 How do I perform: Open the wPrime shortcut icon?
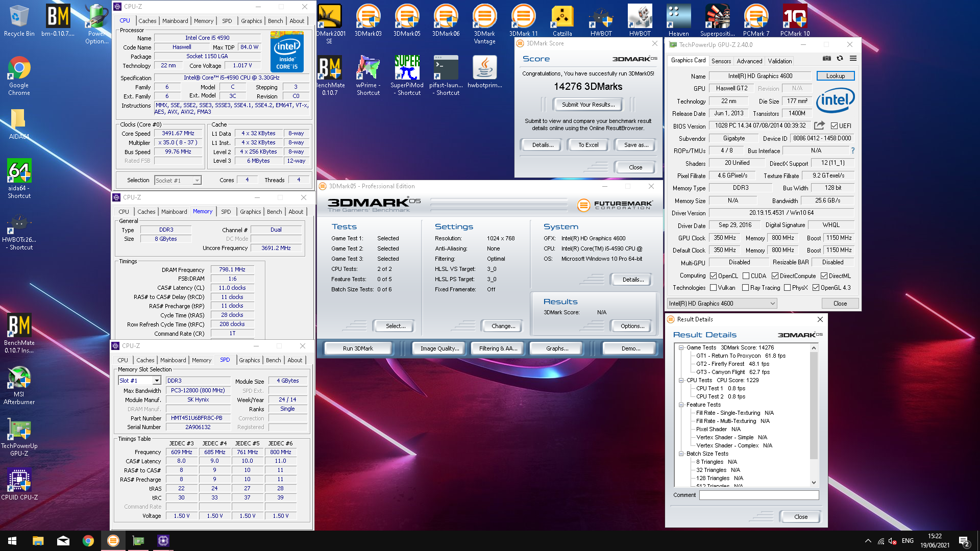click(368, 76)
